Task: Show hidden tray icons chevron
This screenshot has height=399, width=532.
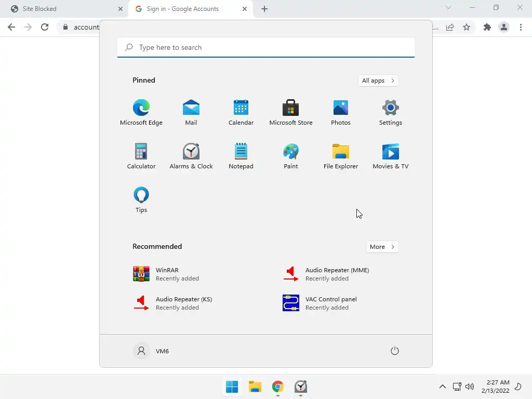Action: pos(443,387)
